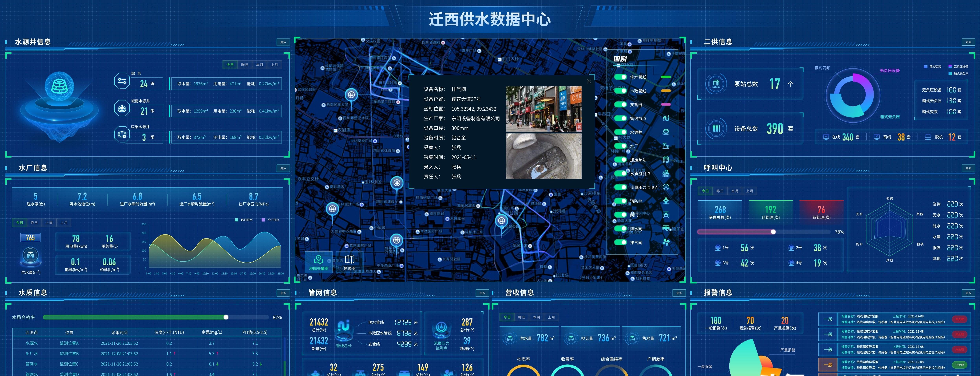Click the 城南水源井 water drop icon
The width and height of the screenshot is (980, 376).
[122, 108]
